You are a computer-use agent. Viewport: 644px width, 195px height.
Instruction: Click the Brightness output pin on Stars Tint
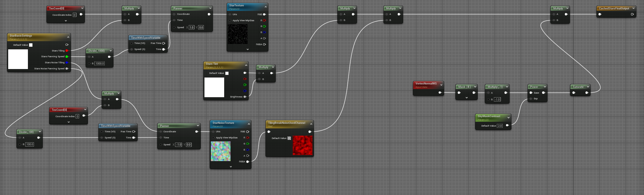point(245,97)
